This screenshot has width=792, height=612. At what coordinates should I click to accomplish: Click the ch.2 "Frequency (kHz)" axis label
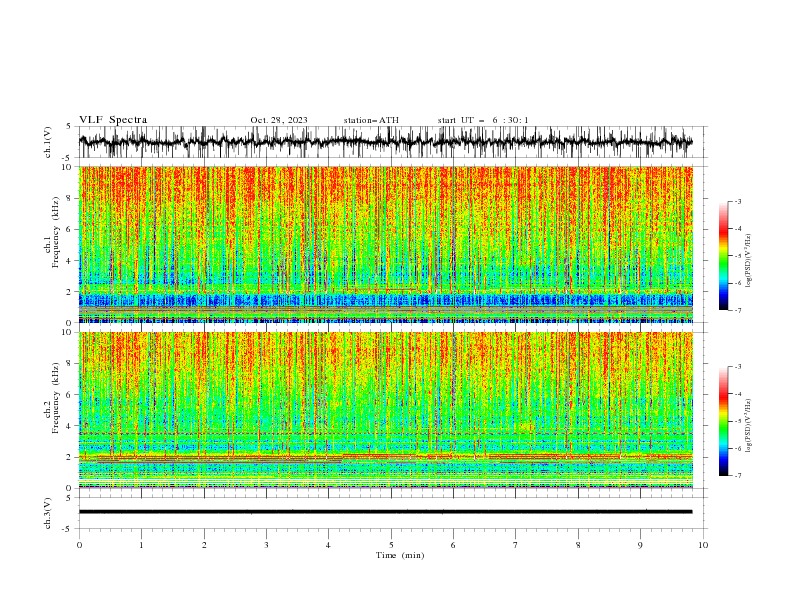(56, 397)
